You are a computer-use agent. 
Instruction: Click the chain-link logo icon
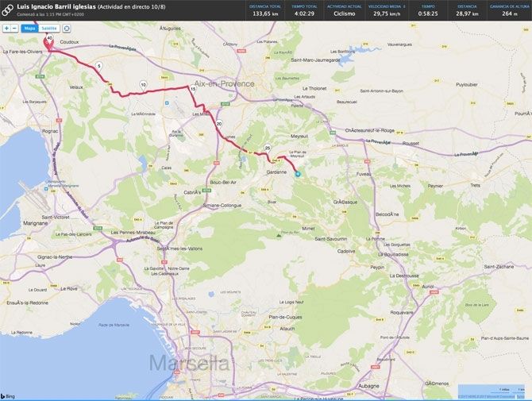click(8, 10)
